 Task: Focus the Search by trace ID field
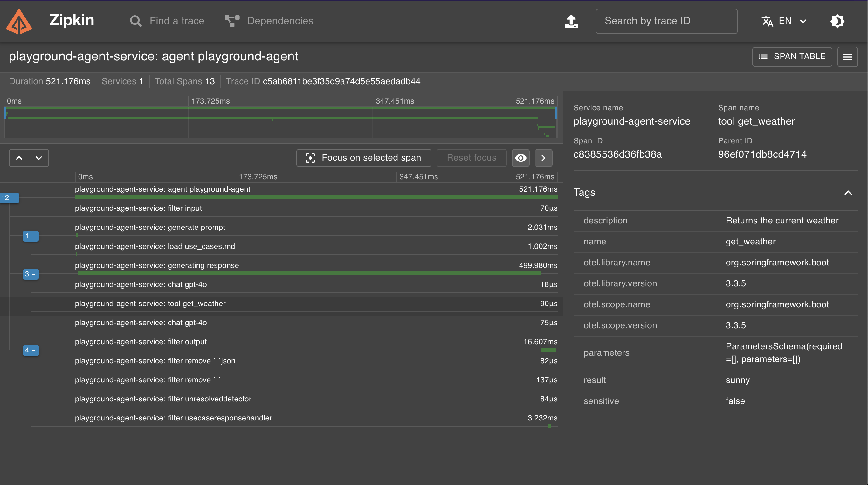[666, 21]
